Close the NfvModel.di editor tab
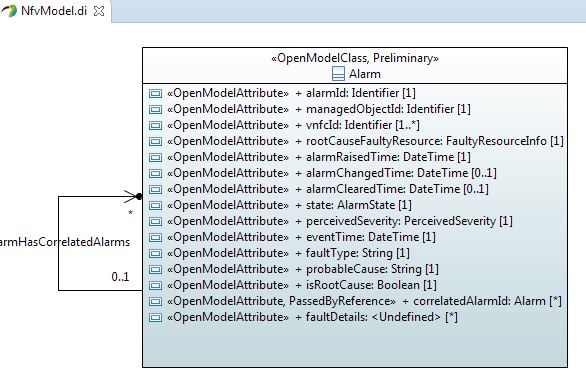586x381 pixels. pyautogui.click(x=99, y=11)
